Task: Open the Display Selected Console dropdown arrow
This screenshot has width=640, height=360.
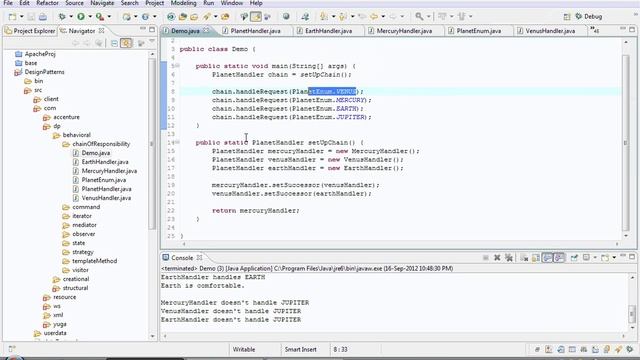Action: click(595, 258)
